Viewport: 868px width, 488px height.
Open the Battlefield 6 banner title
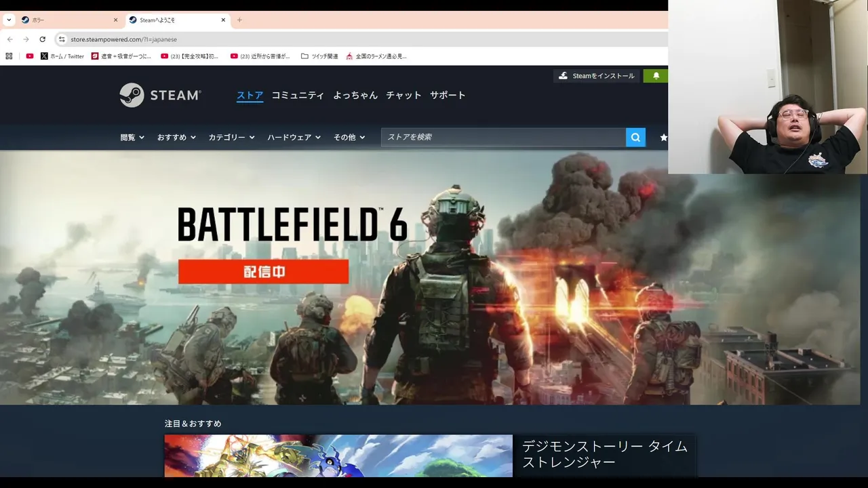[x=292, y=224]
